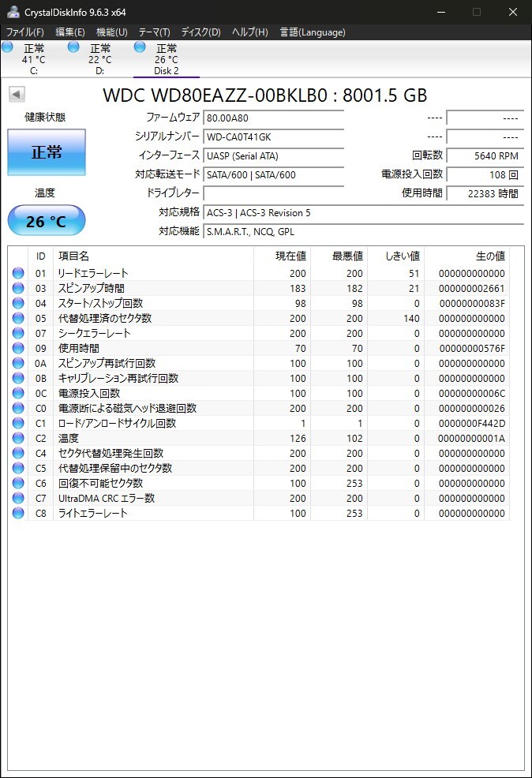Open the 機能(U) menu
Image resolution: width=532 pixels, height=778 pixels.
point(111,32)
